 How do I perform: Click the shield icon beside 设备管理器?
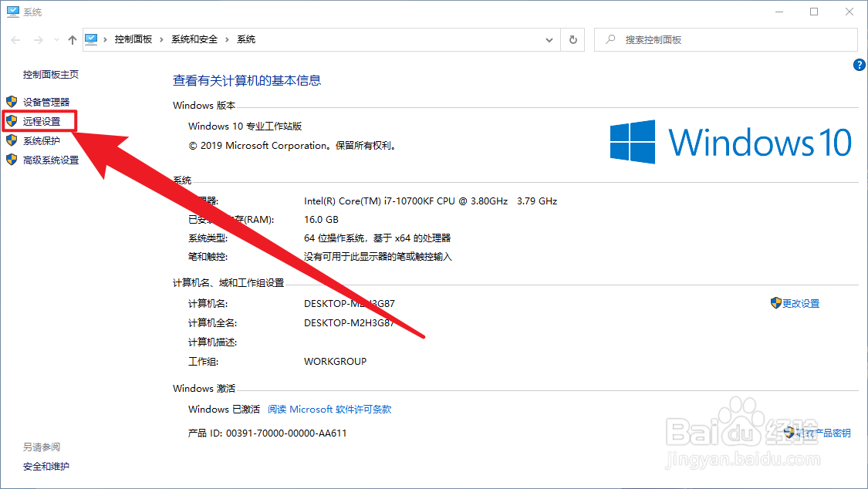[12, 102]
